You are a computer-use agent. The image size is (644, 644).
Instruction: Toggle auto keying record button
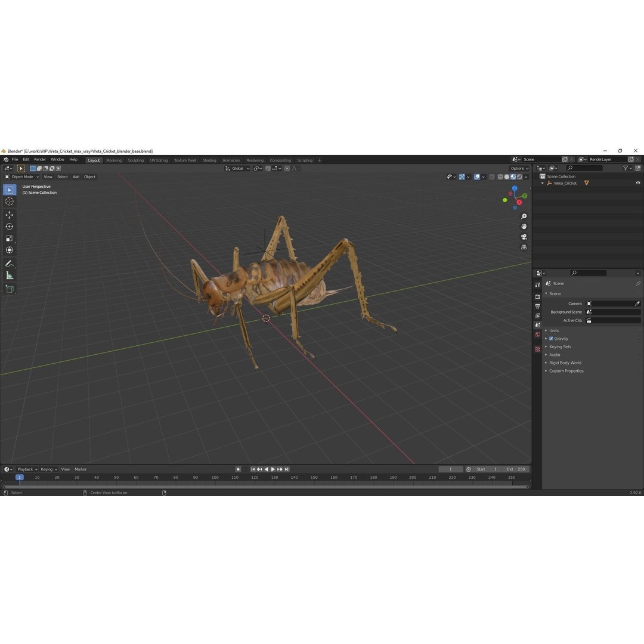[238, 469]
